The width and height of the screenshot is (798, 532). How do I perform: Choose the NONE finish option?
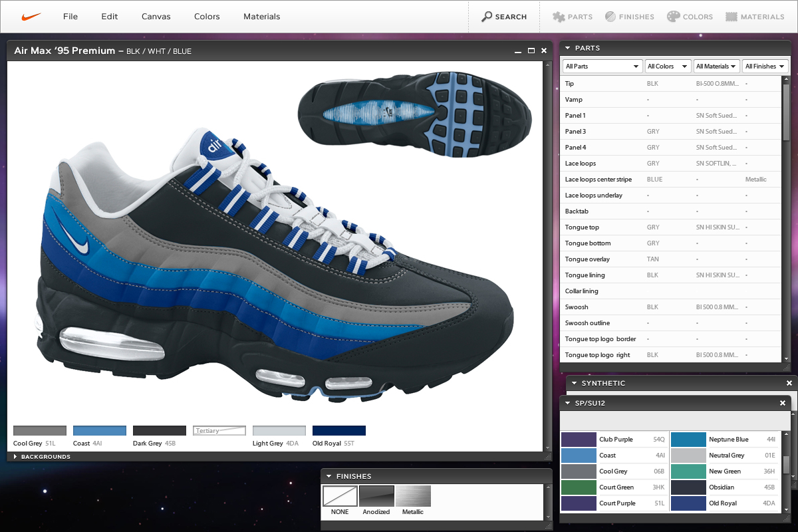(340, 496)
